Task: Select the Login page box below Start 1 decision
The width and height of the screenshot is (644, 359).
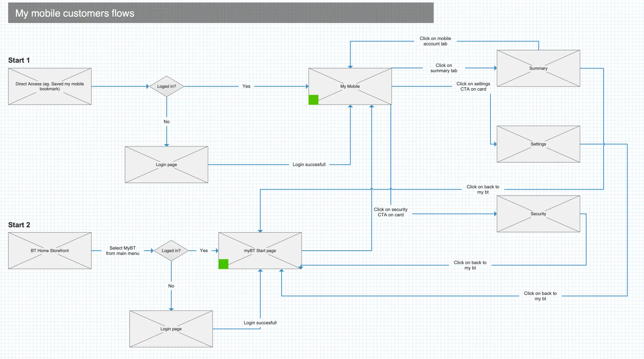Action: pyautogui.click(x=167, y=165)
